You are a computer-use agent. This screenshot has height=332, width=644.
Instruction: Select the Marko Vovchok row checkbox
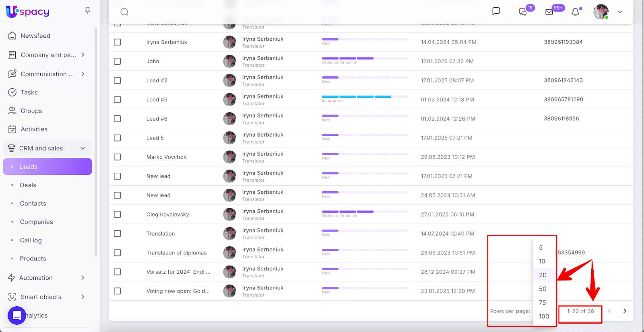(117, 157)
